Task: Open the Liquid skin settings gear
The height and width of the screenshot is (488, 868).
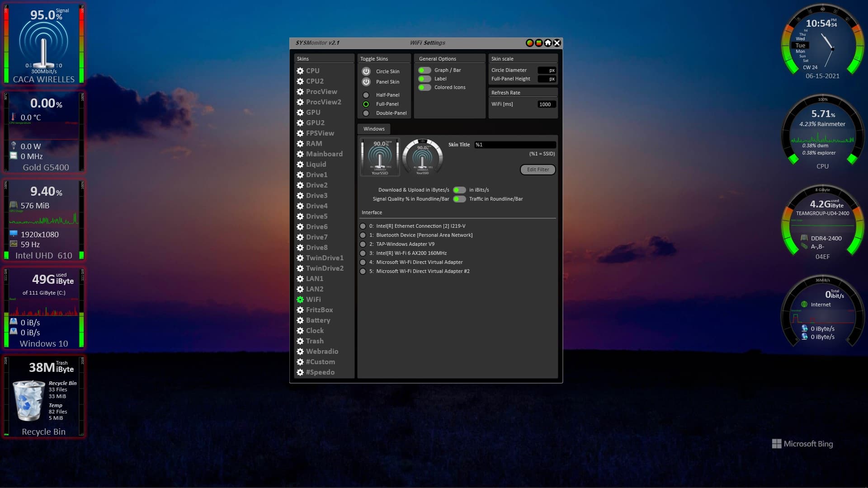Action: [x=300, y=164]
